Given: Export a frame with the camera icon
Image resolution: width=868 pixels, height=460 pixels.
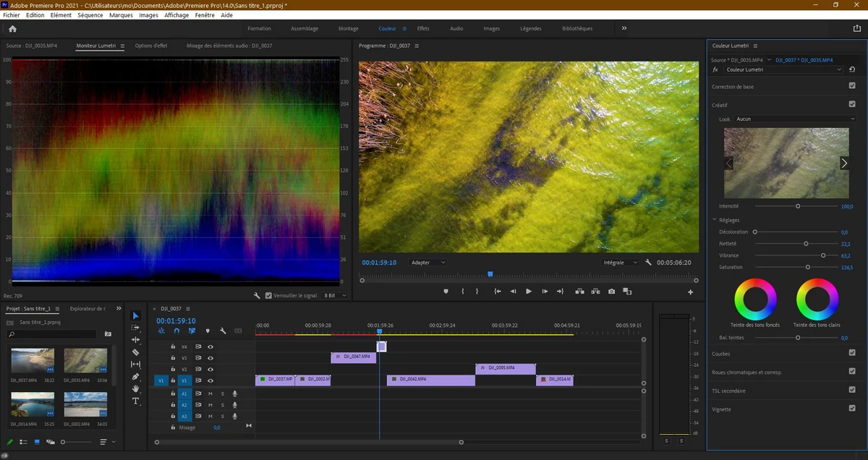Looking at the screenshot, I should click(612, 291).
